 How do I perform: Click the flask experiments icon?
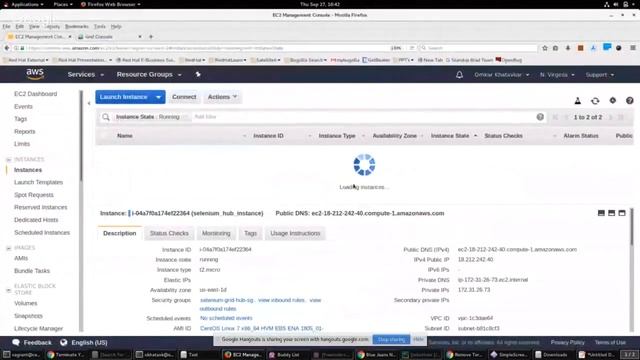tap(578, 100)
